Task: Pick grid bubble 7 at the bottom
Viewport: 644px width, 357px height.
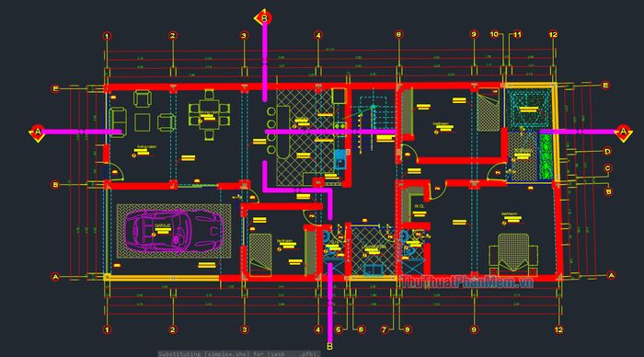Action: coord(385,329)
